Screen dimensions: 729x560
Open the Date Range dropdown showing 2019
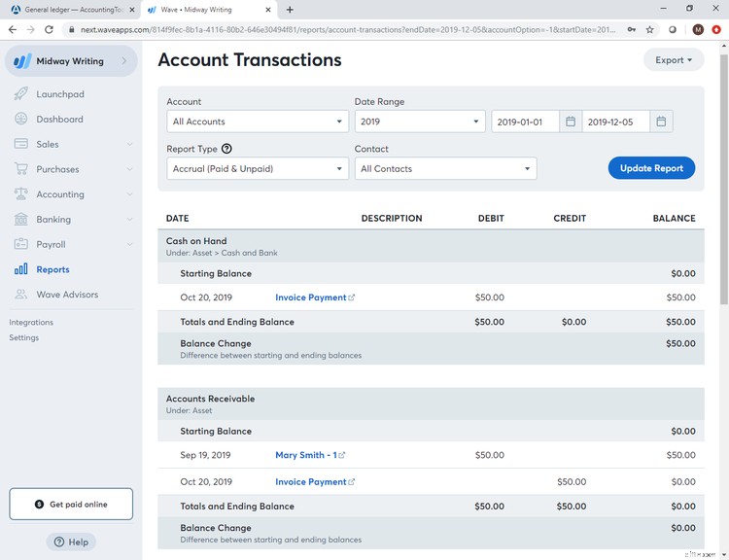coord(420,122)
